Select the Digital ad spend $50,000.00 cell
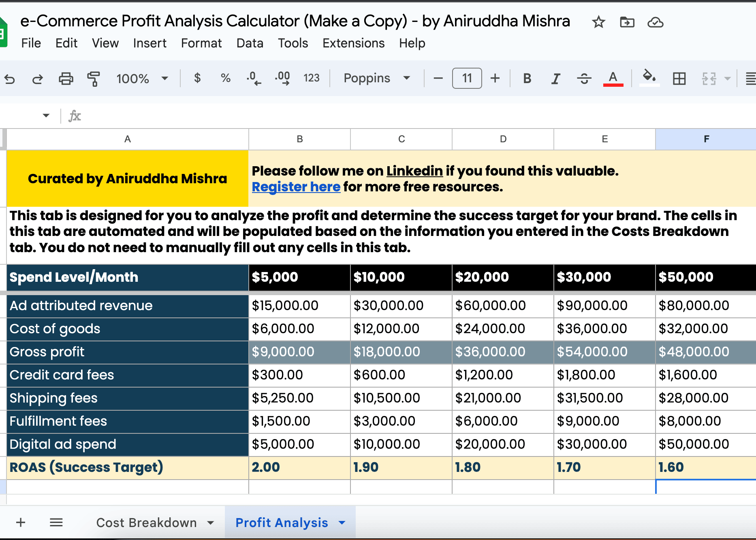The image size is (756, 540). click(x=706, y=444)
